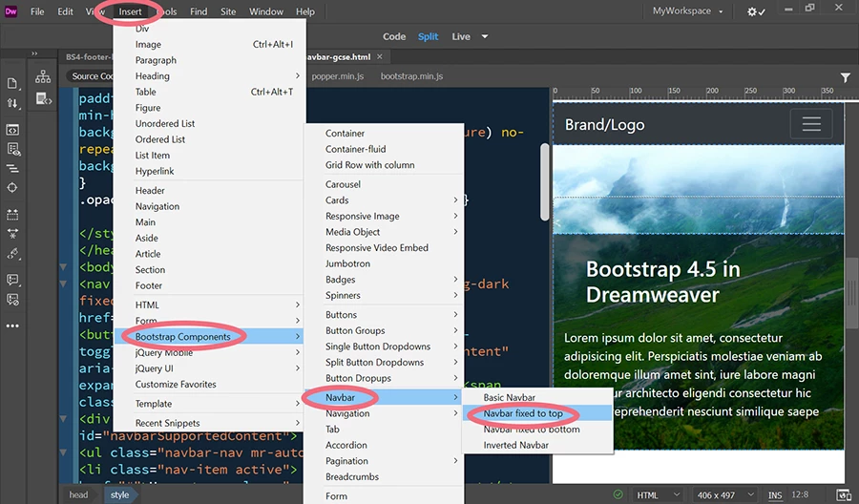Click the code-view panel icon below the tree icon
The image size is (859, 504).
pos(43,98)
